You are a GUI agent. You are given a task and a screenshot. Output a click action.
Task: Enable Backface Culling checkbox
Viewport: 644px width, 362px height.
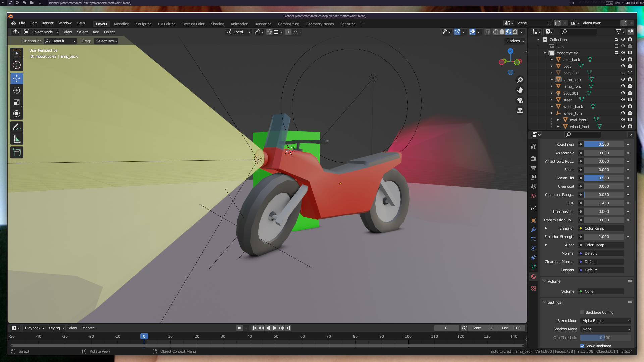582,312
